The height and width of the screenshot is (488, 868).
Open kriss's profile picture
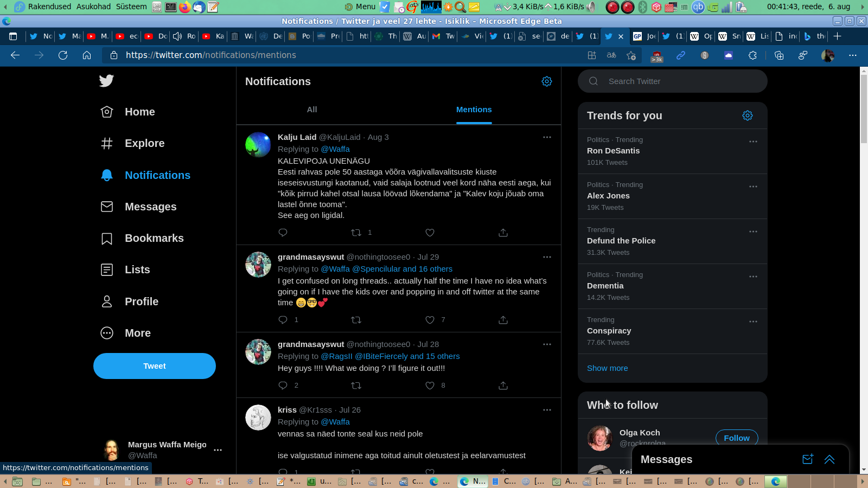[x=258, y=418]
